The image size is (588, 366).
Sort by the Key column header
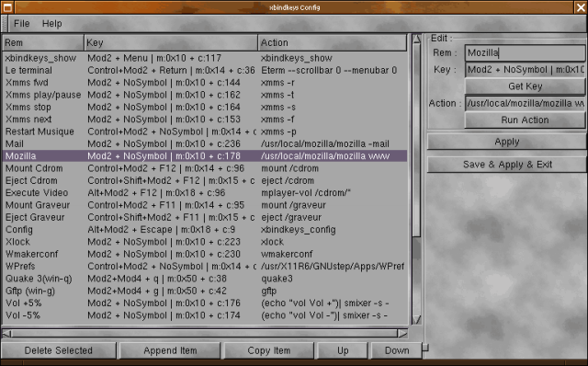(x=171, y=43)
